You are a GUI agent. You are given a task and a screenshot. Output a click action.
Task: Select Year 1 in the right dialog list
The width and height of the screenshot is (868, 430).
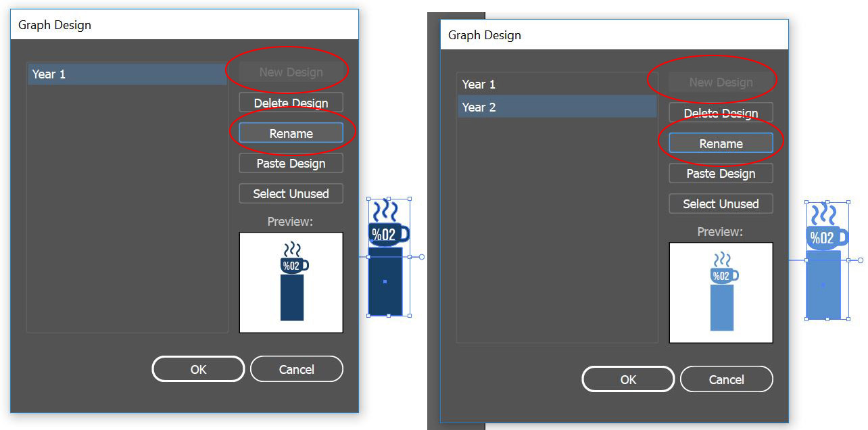click(556, 85)
